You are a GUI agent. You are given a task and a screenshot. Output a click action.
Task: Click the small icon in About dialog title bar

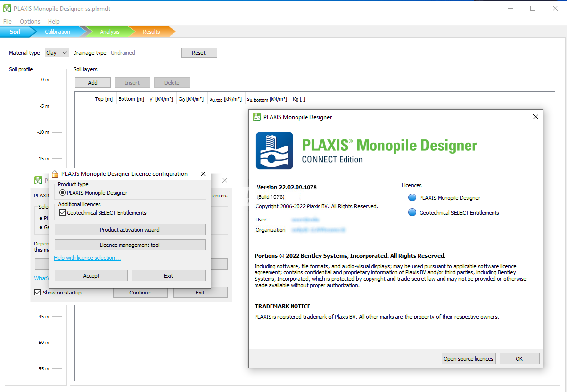tap(257, 117)
